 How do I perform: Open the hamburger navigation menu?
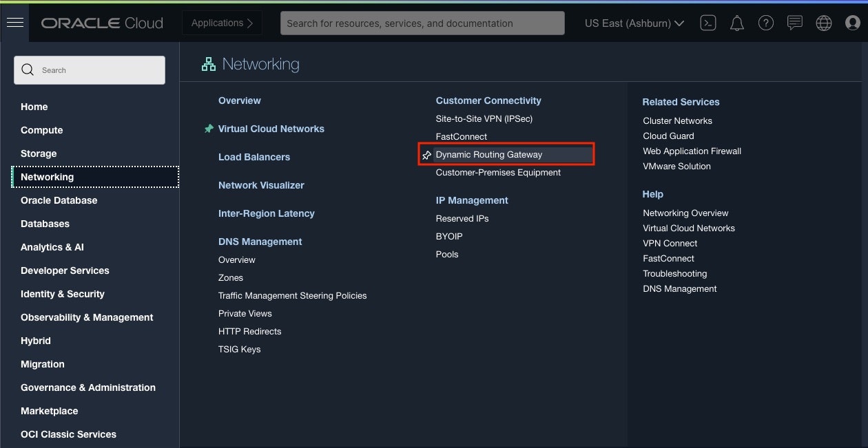point(14,23)
